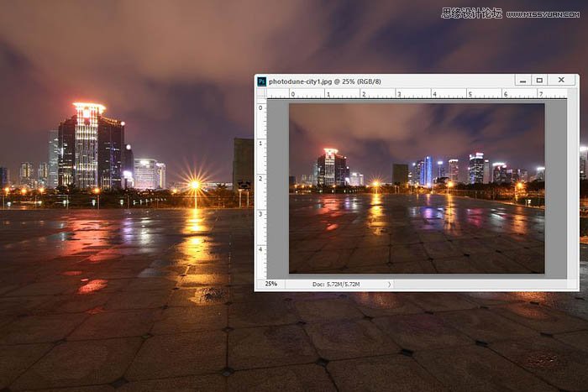Maximize the photodune-city1.jpg document window

540,81
